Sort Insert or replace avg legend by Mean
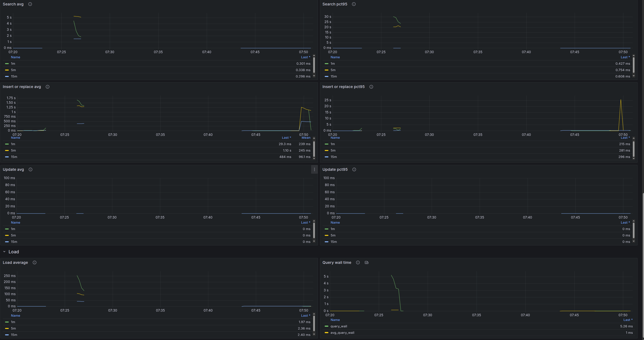644x340 pixels. click(x=306, y=138)
